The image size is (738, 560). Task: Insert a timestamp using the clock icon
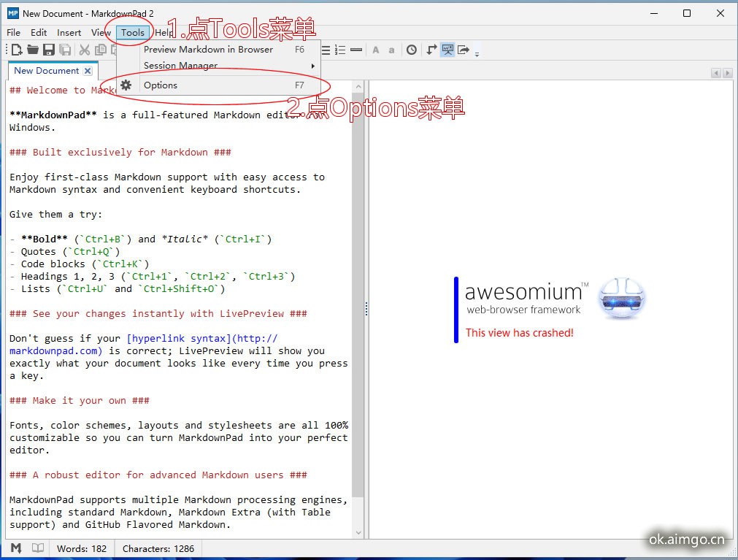coord(412,50)
